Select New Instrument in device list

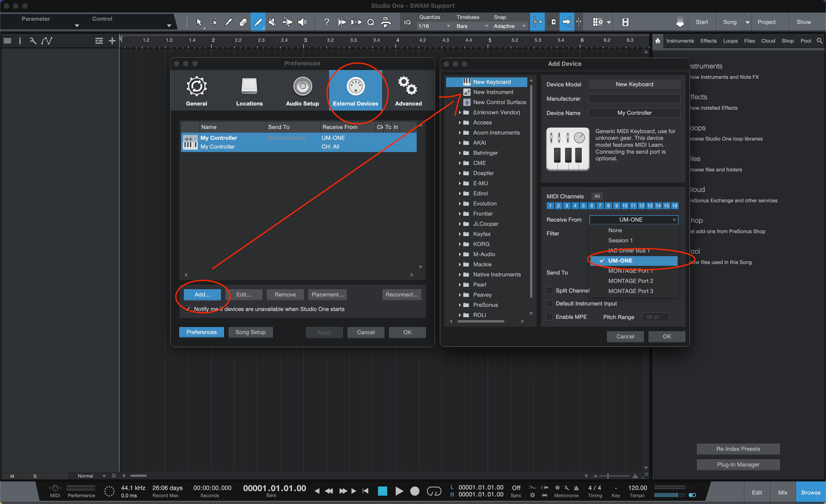493,92
